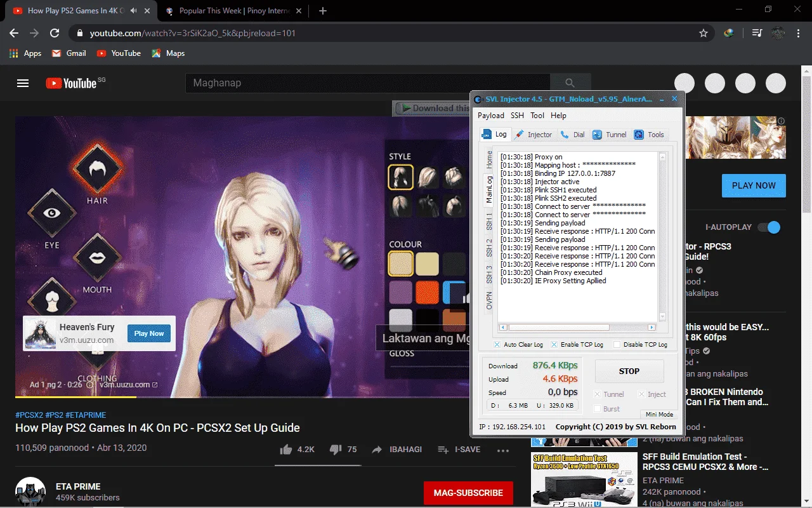Toggle the Inject checkbox in SVL Injector
The height and width of the screenshot is (508, 812).
[x=641, y=394]
